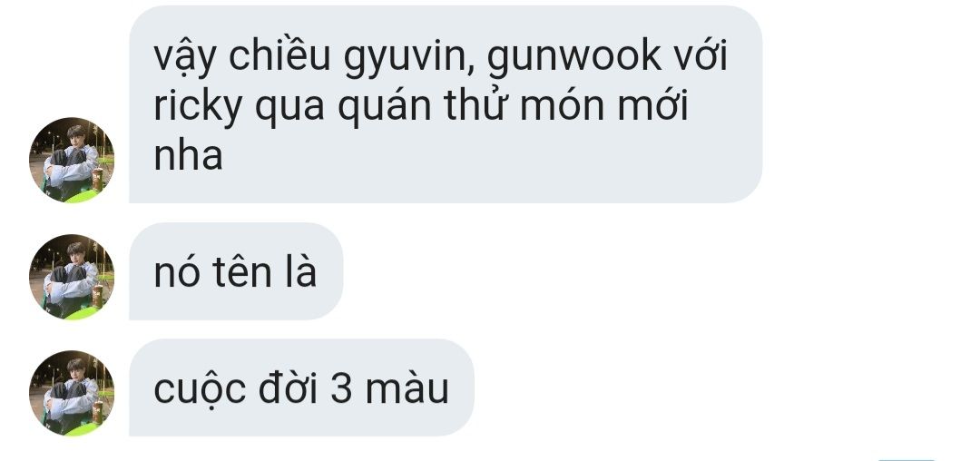980x461 pixels.
Task: Click the name 'gunwook' in the message
Action: point(573,59)
